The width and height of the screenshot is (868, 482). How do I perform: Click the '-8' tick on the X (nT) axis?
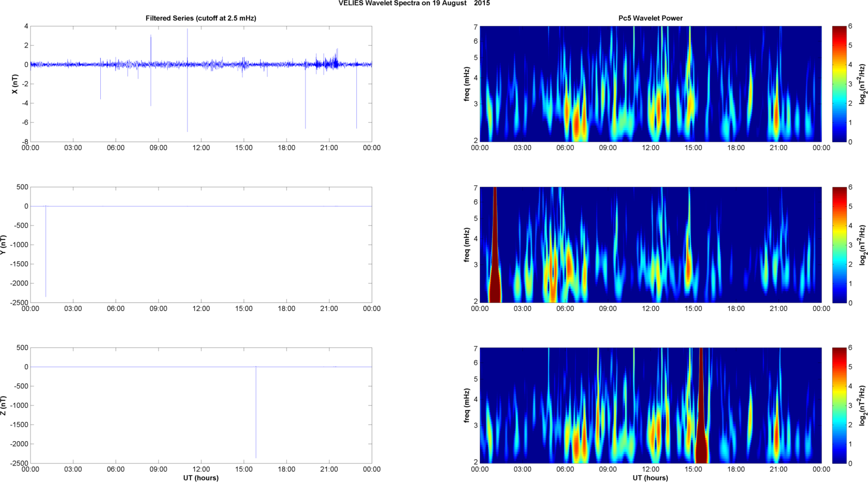pos(25,142)
